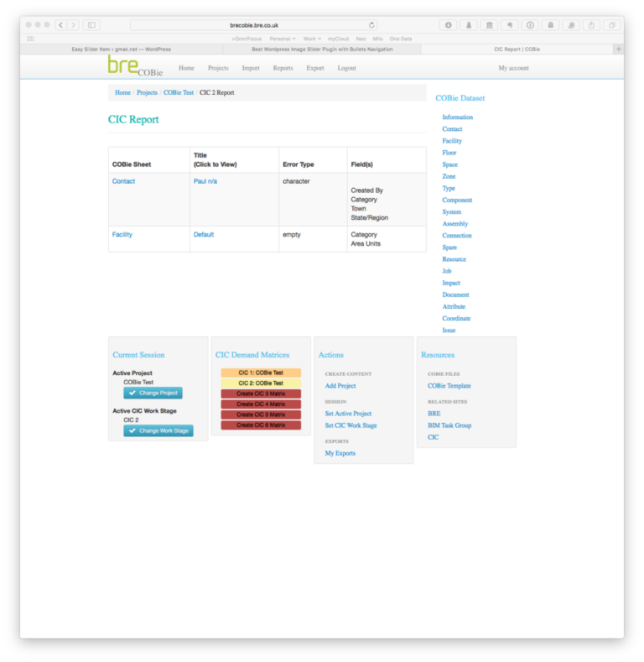This screenshot has width=644, height=662.
Task: Click the Safari back arrow button
Action: pyautogui.click(x=61, y=25)
